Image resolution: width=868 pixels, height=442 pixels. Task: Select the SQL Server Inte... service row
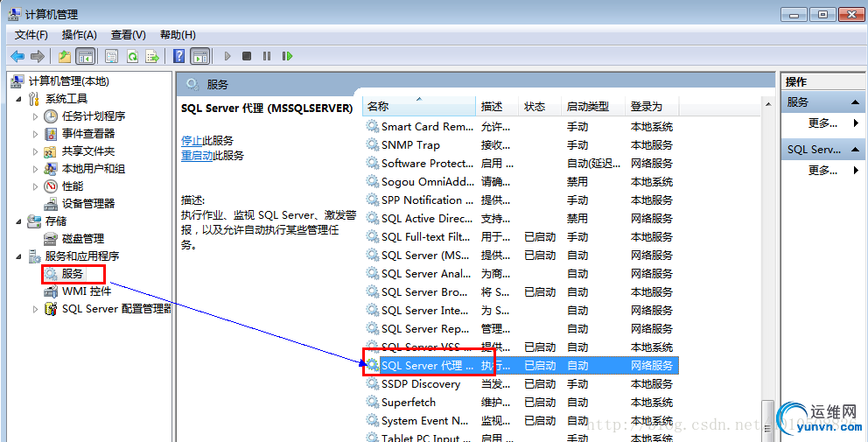[x=521, y=310]
